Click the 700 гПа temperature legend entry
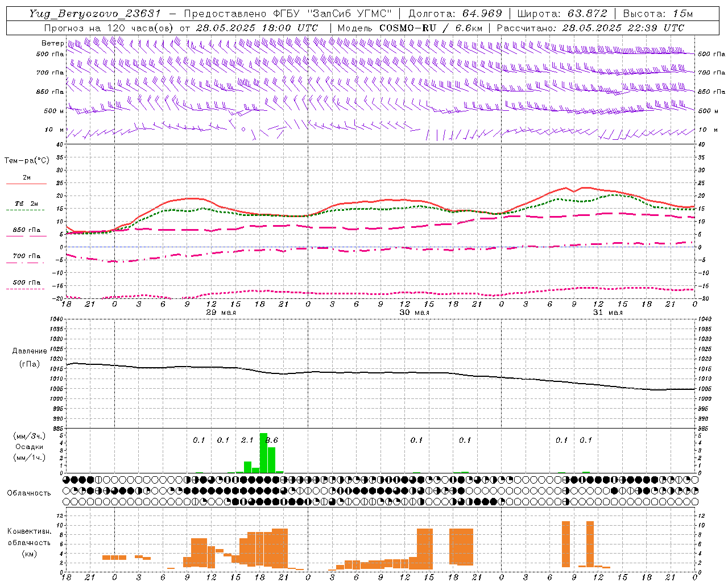Viewport: 728px width, 582px height. tap(27, 256)
